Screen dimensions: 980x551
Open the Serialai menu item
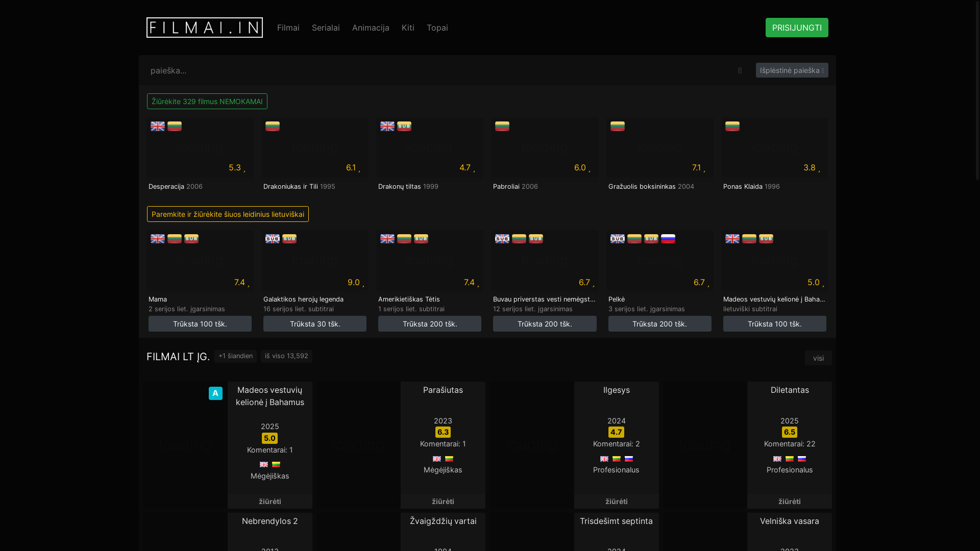click(x=326, y=28)
